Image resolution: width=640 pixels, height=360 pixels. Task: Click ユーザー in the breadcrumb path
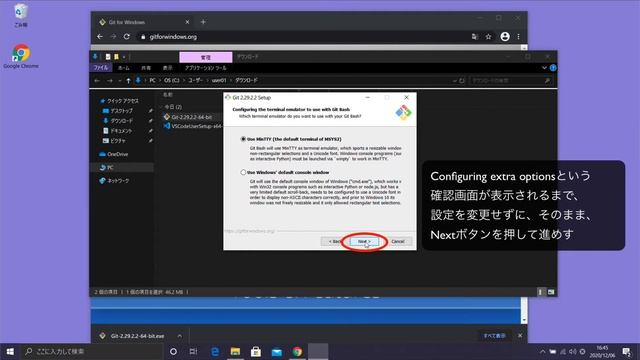point(195,80)
